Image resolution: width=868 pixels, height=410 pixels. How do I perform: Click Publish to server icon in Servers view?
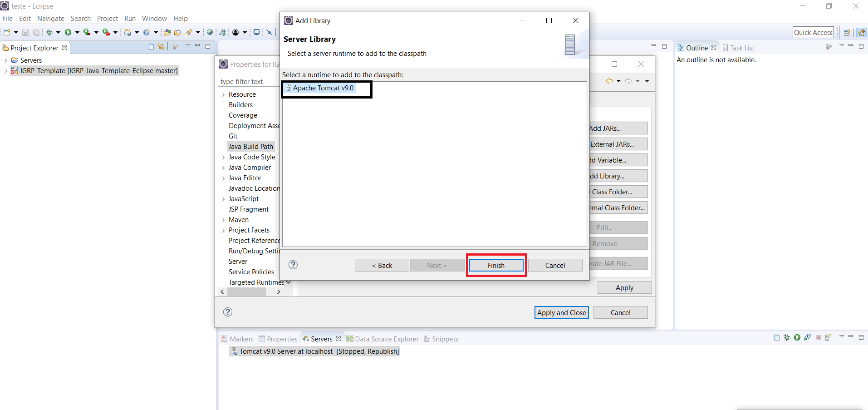(829, 337)
